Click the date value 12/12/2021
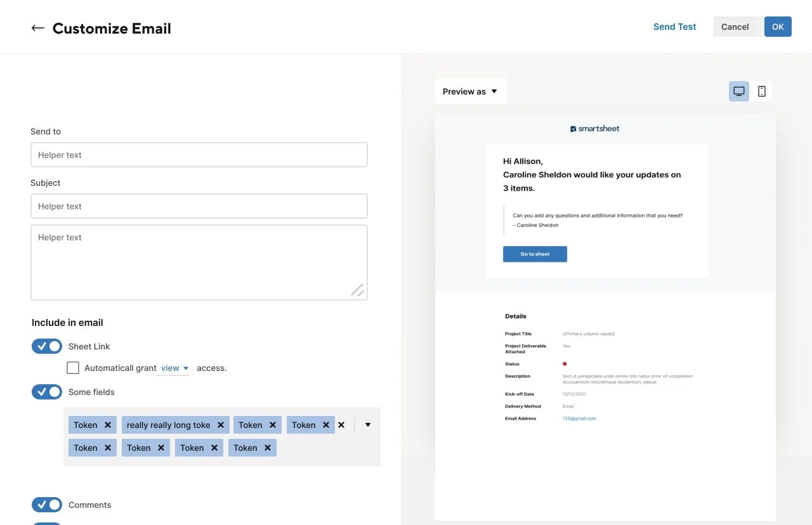This screenshot has width=812, height=525. pos(574,394)
